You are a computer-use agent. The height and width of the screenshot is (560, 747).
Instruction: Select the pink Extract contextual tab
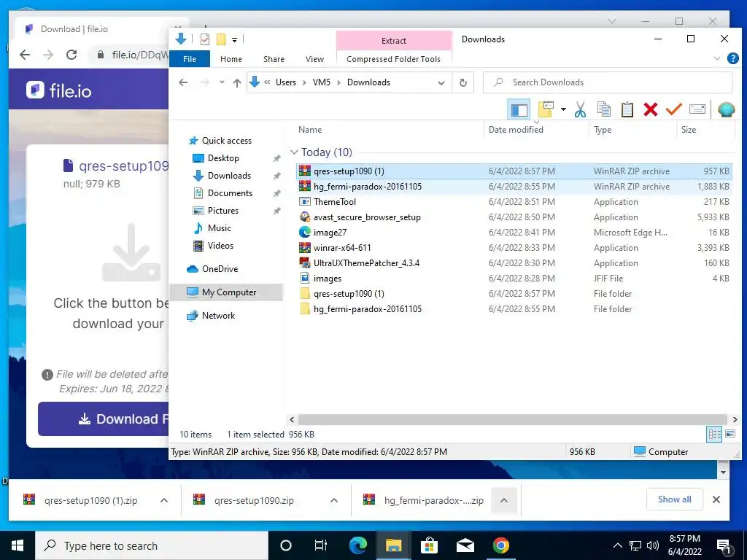click(x=393, y=41)
